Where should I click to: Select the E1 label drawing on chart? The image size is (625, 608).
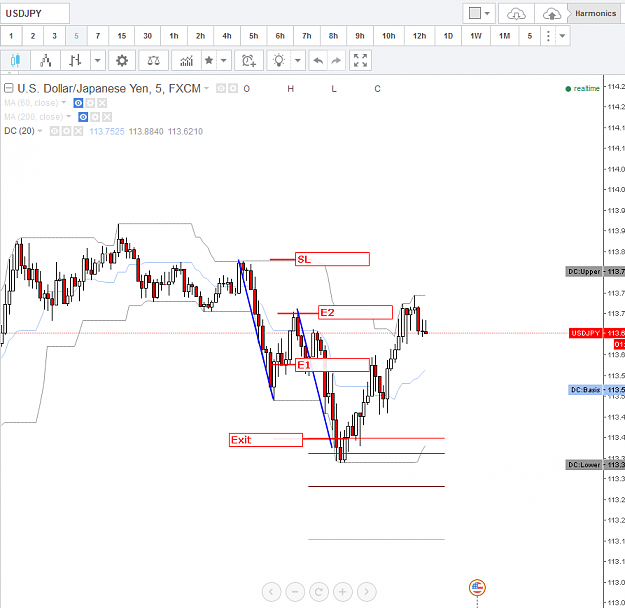click(332, 365)
